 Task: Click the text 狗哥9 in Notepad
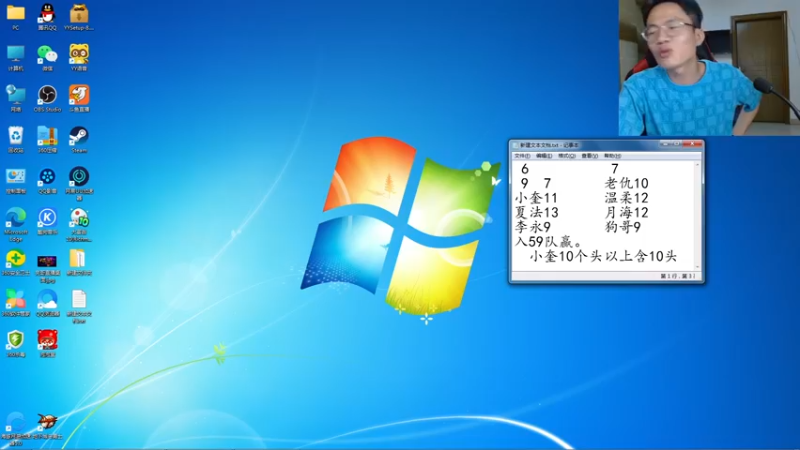tap(623, 227)
